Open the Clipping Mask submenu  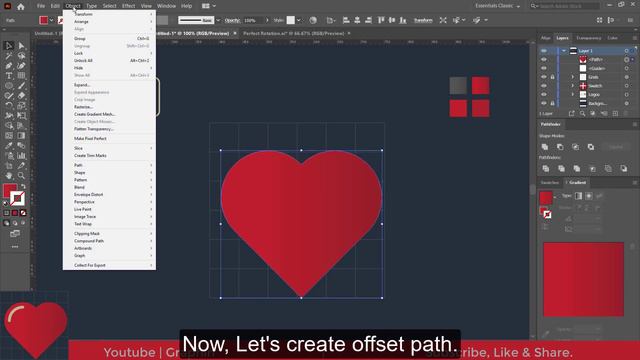(x=109, y=233)
